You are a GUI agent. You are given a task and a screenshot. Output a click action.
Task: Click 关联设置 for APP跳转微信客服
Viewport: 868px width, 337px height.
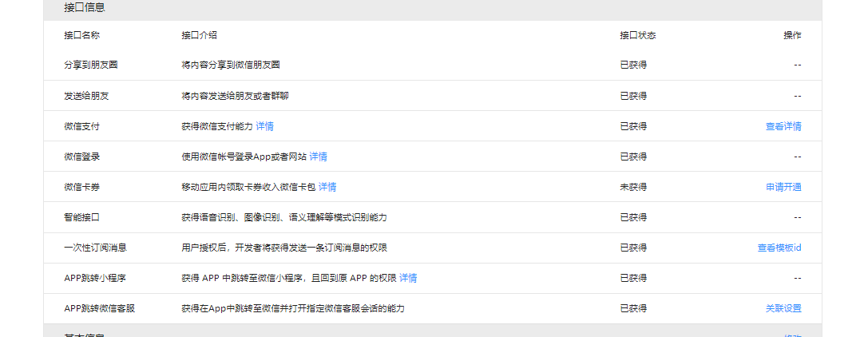tap(783, 308)
